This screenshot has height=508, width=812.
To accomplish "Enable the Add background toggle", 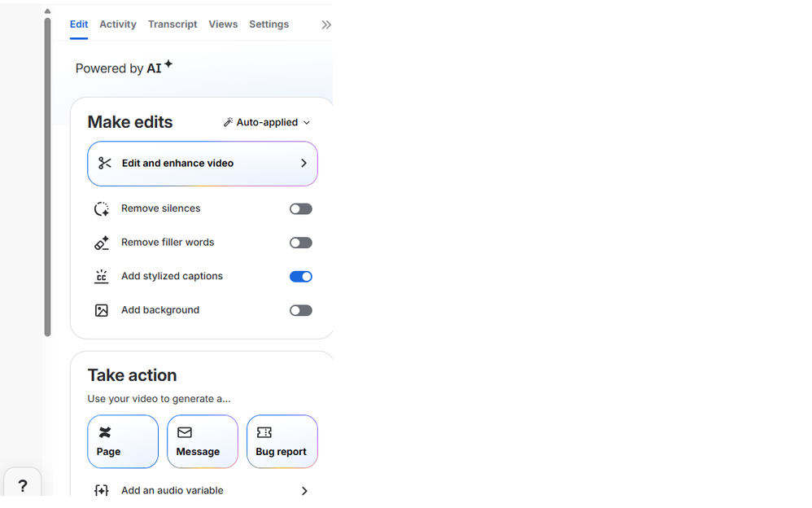I will point(301,310).
